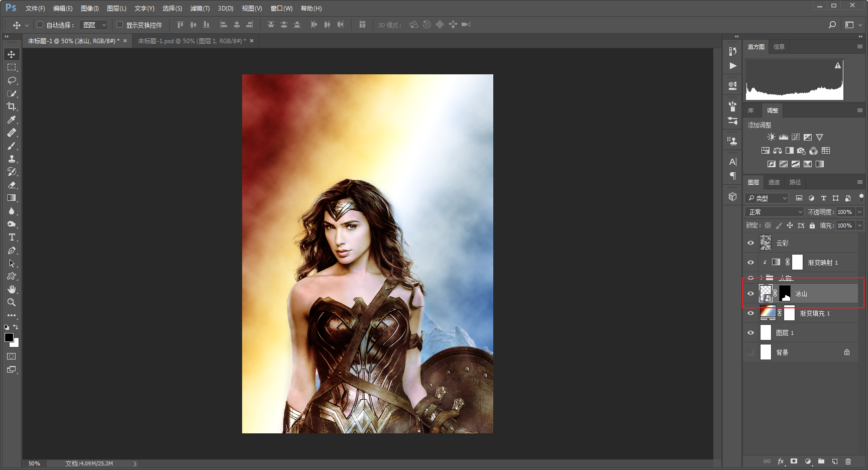
Task: Activate the Crop tool
Action: click(12, 106)
